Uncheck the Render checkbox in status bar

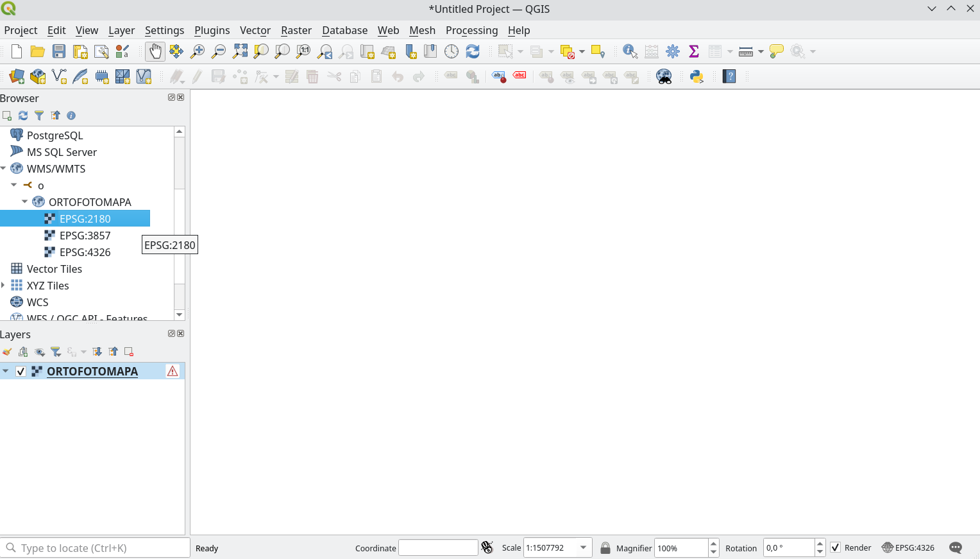[835, 547]
